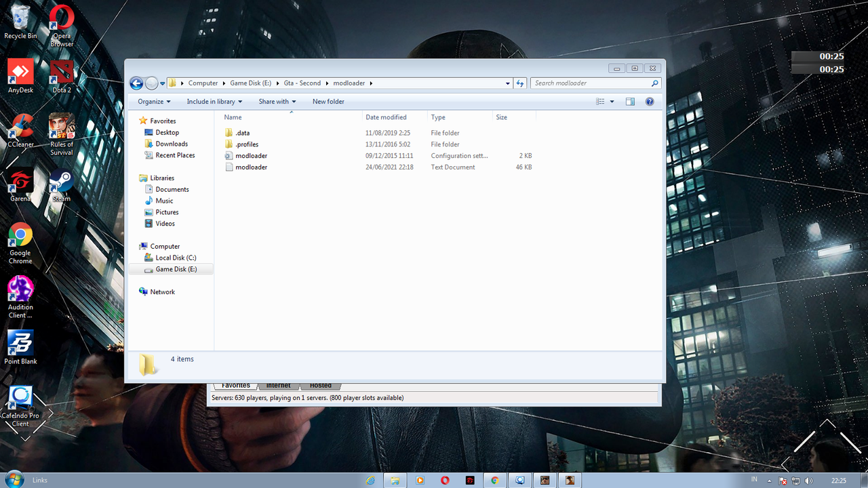Click the 46 KB size cell
Screen dimensions: 868x488
coord(524,167)
